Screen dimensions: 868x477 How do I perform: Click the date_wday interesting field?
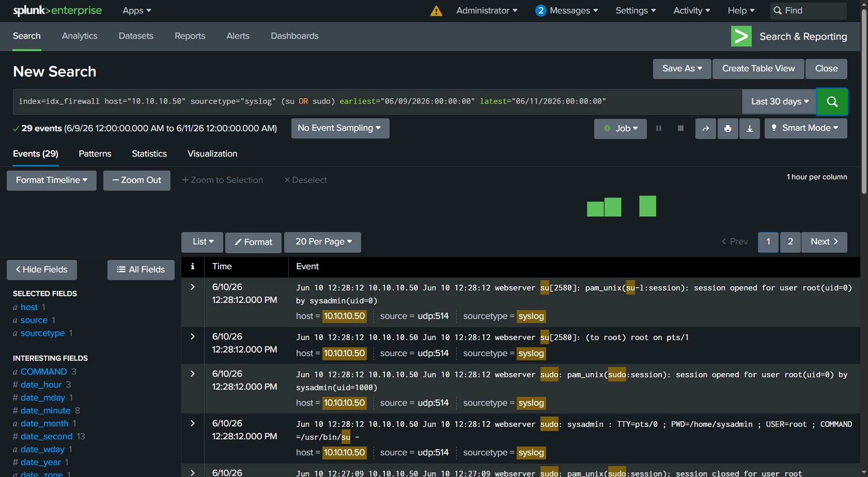click(42, 450)
